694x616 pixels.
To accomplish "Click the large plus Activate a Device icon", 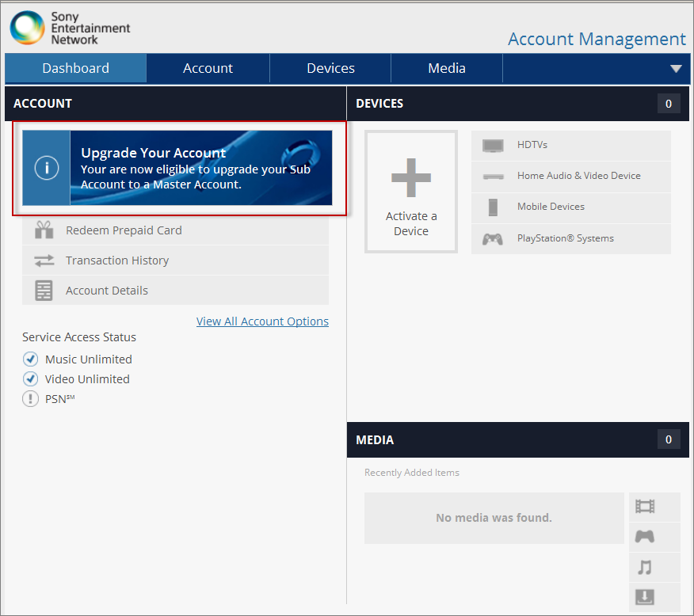I will [411, 177].
